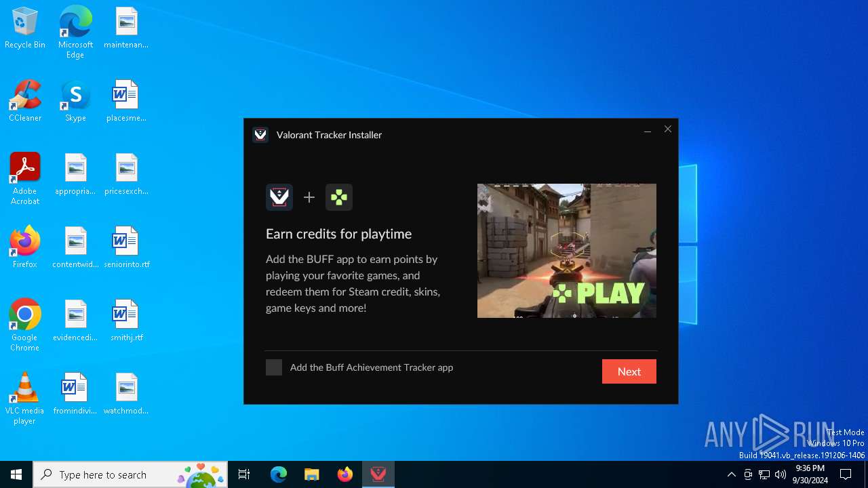
Task: Select the evidencedi... image file icon
Action: pos(75,321)
